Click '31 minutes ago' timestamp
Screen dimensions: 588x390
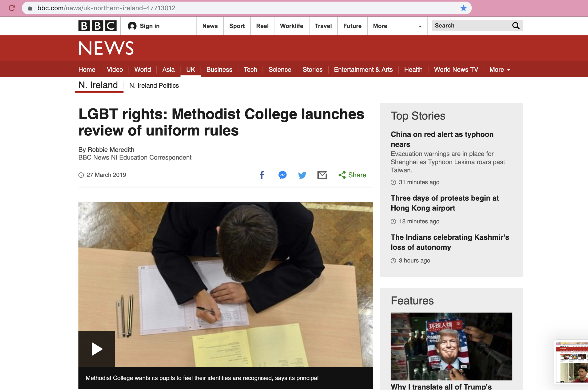pyautogui.click(x=419, y=182)
